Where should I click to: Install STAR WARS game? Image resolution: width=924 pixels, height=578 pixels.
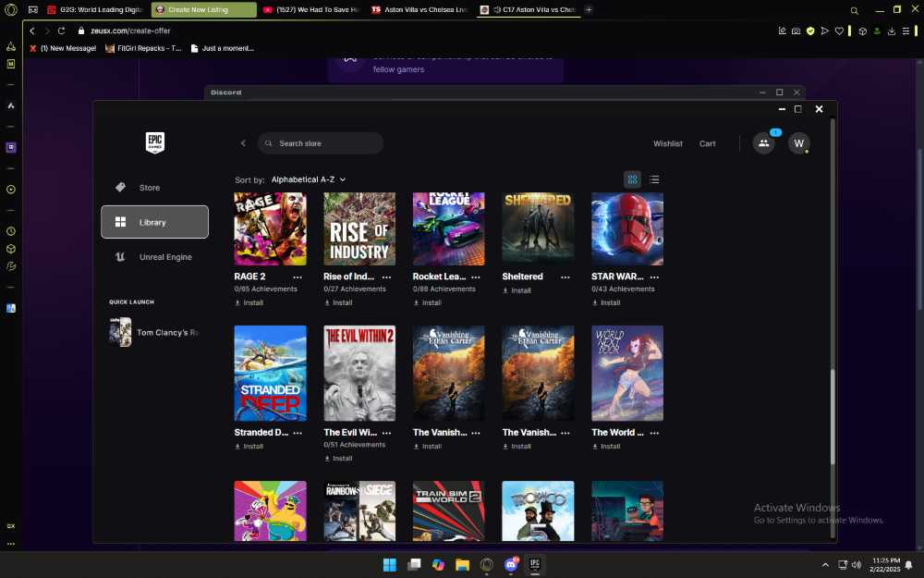coord(606,302)
